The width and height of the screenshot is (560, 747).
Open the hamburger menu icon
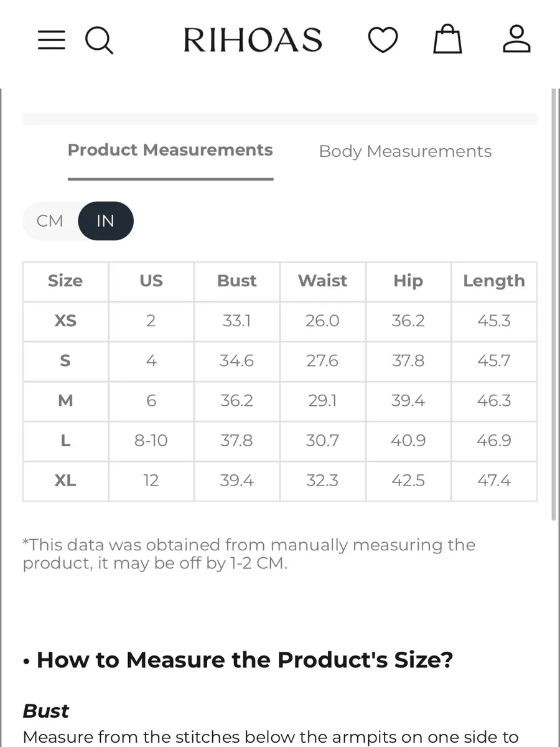pos(51,40)
